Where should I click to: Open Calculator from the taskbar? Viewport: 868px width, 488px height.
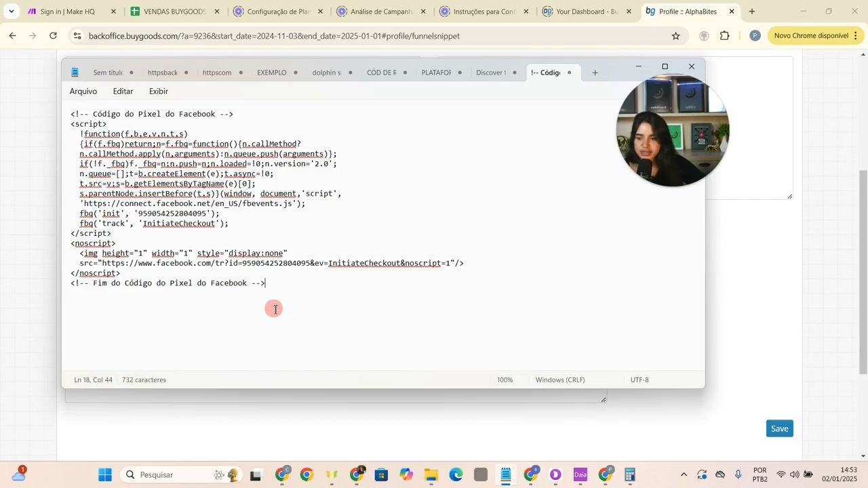630,475
